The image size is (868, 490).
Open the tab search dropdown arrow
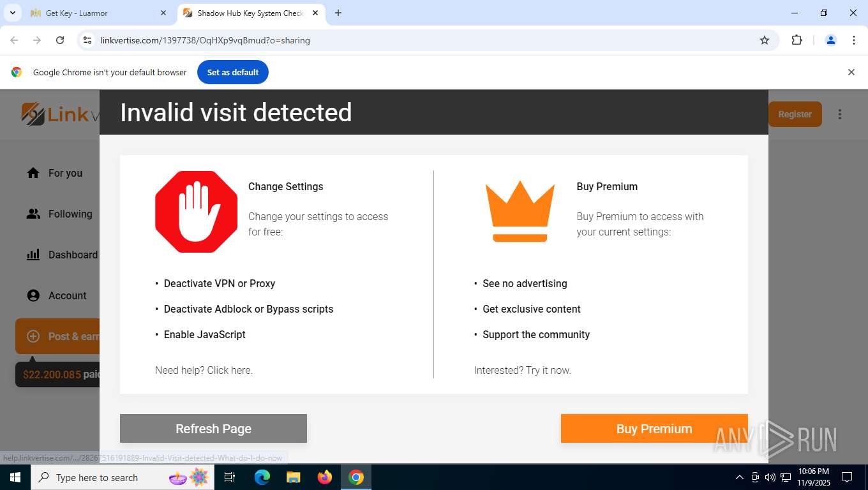coord(12,13)
